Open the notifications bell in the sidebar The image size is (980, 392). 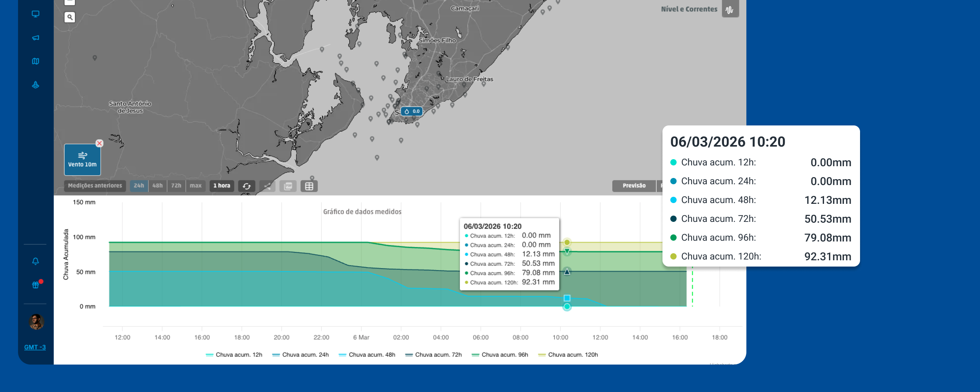pyautogui.click(x=35, y=260)
